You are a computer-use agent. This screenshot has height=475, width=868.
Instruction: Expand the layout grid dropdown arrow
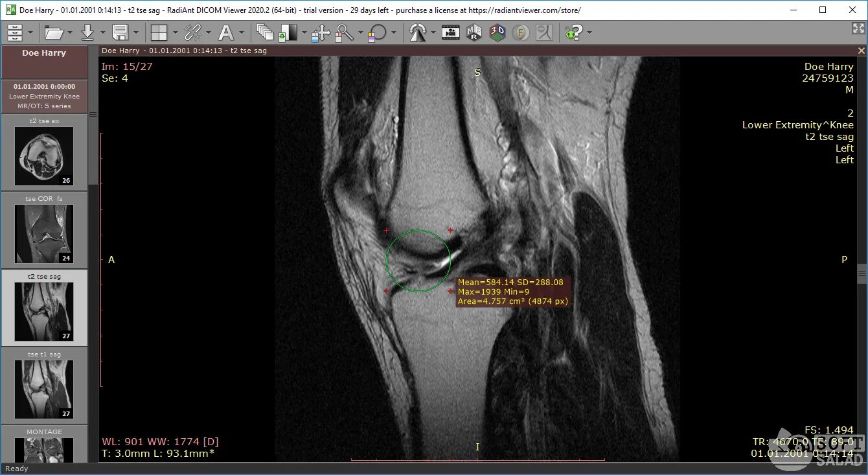[174, 32]
